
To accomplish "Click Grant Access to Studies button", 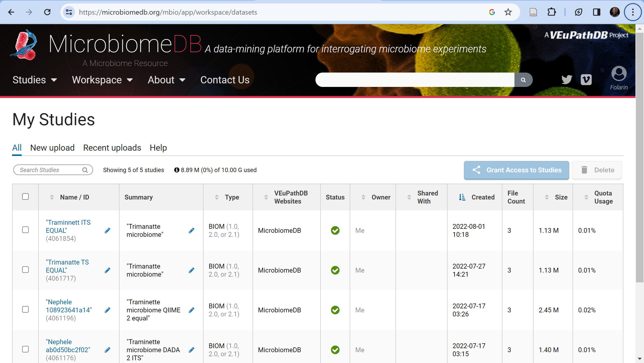I will [516, 170].
